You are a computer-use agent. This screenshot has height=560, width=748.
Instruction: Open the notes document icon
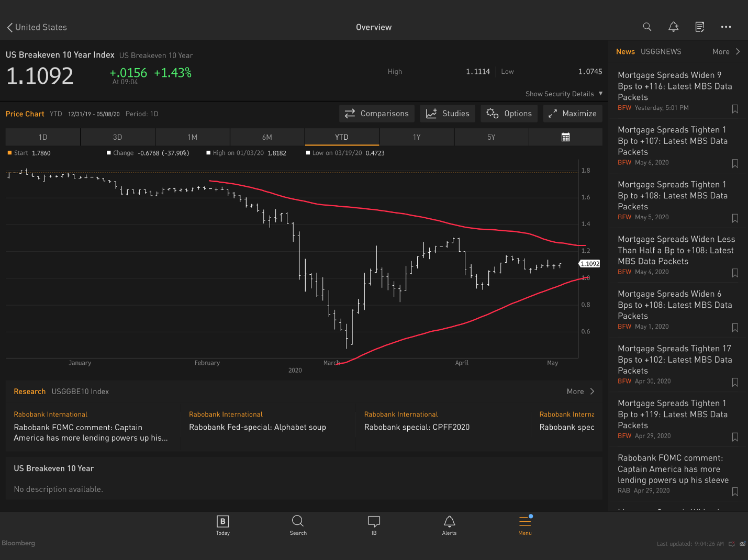click(699, 27)
